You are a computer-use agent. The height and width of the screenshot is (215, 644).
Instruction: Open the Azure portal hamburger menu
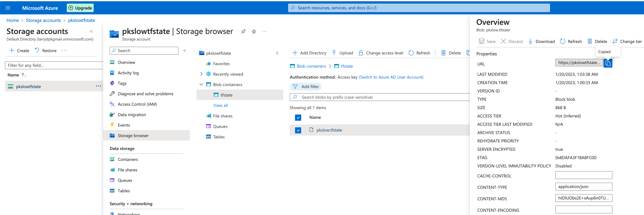8,8
